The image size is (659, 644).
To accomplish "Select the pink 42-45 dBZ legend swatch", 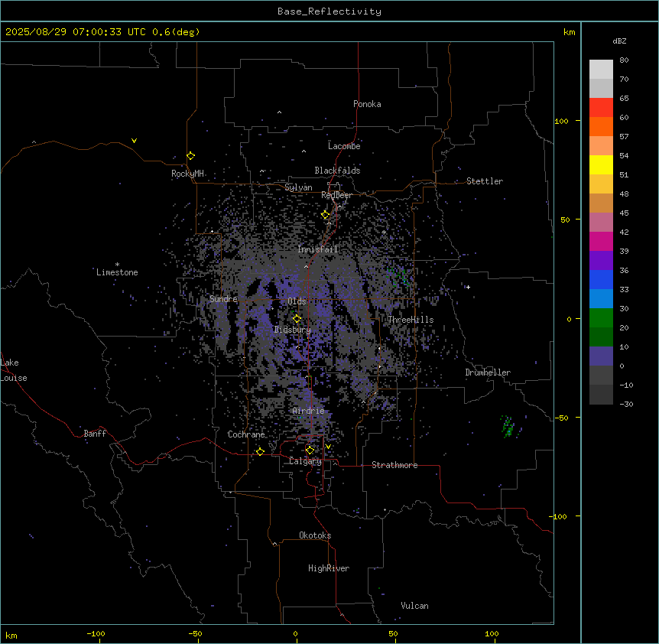I will tap(601, 223).
